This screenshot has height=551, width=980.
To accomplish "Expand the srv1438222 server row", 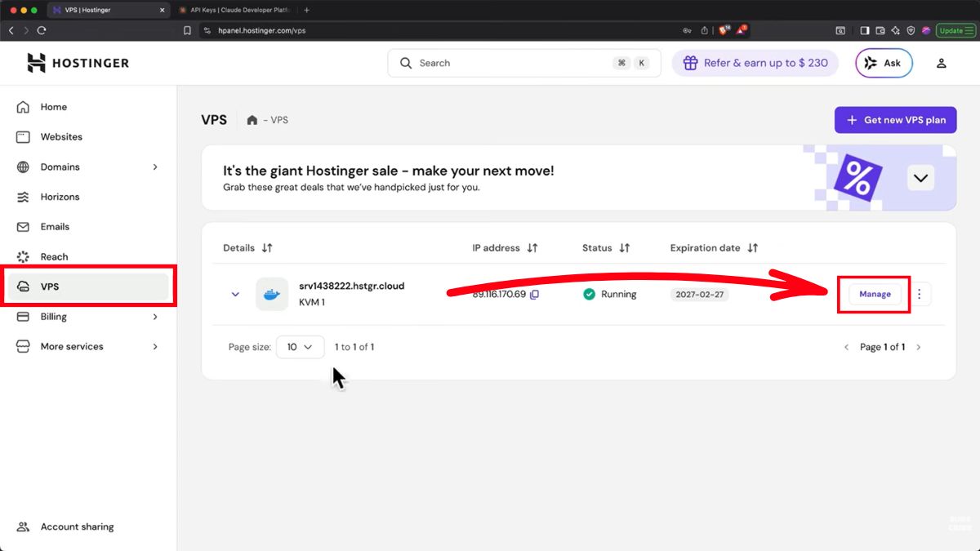I will pos(235,295).
